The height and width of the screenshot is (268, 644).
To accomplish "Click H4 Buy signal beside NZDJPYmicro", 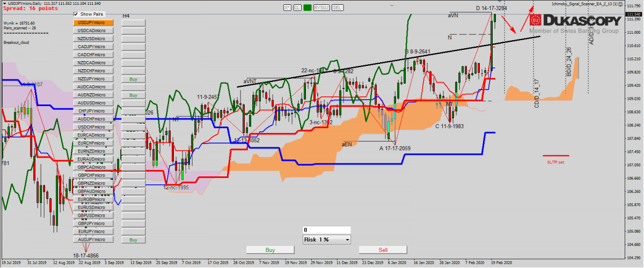I will 134,79.
